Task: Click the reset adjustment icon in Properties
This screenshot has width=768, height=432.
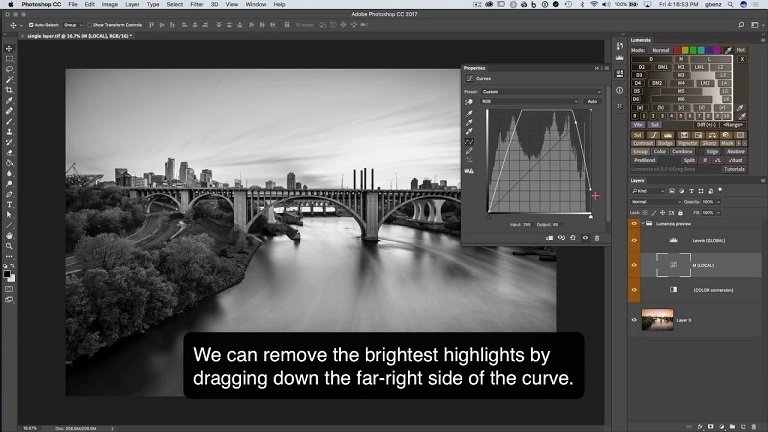Action: (573, 238)
